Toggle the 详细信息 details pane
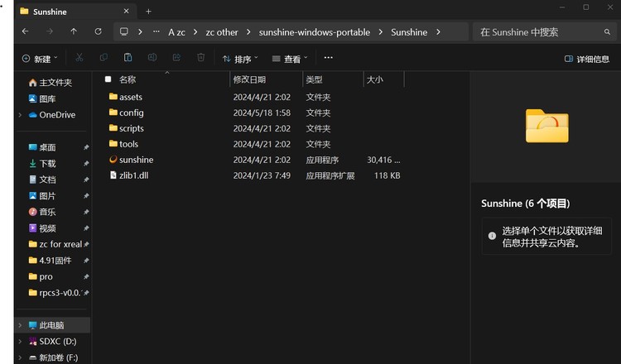 586,59
